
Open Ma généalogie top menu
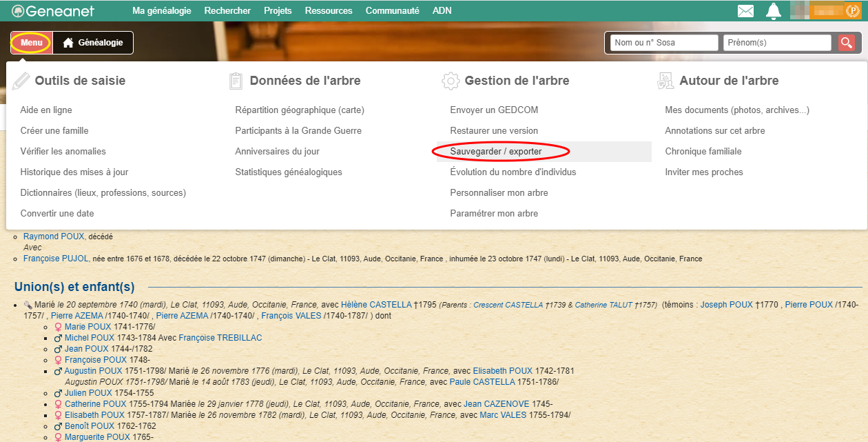pyautogui.click(x=161, y=11)
